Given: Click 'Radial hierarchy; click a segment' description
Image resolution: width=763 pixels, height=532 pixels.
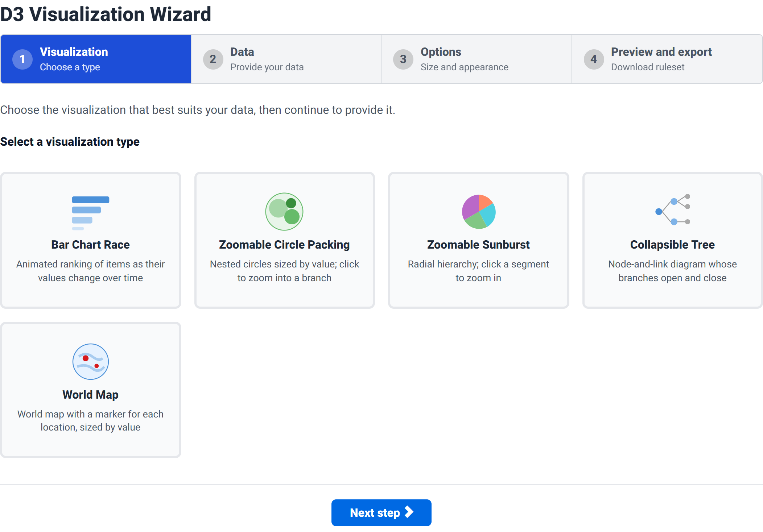Looking at the screenshot, I should (x=479, y=271).
